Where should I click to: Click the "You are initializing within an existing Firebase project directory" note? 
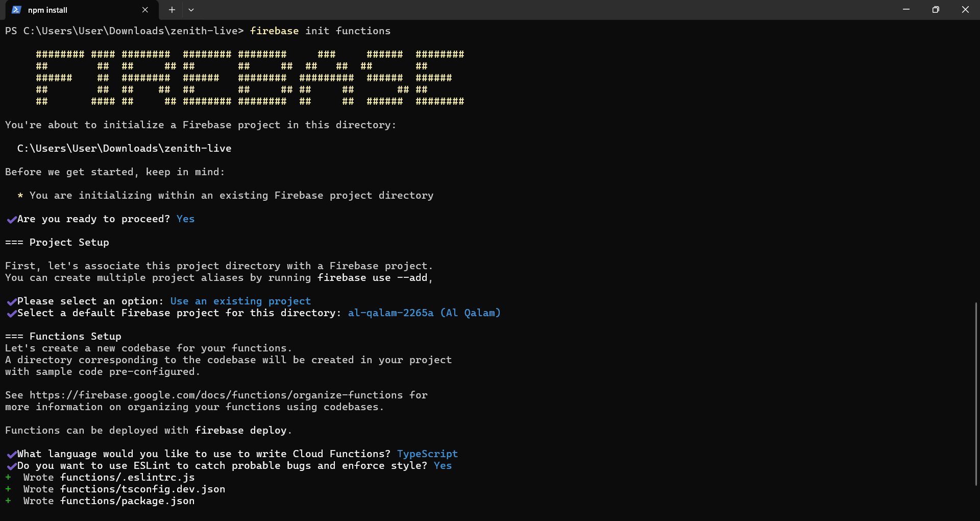coord(231,196)
